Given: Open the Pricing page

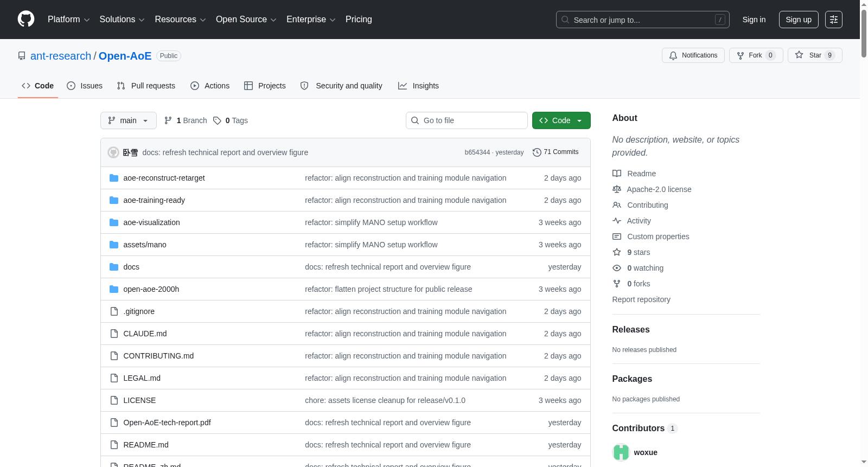Looking at the screenshot, I should (359, 20).
